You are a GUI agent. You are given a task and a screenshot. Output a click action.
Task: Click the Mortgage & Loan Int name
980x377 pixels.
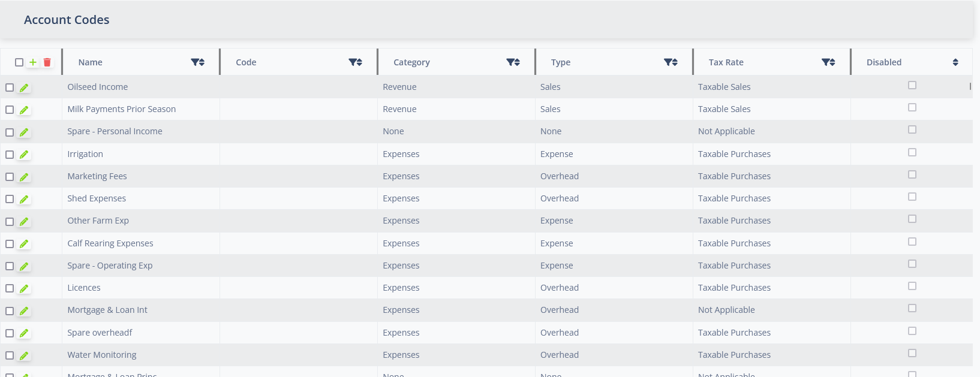click(x=107, y=310)
